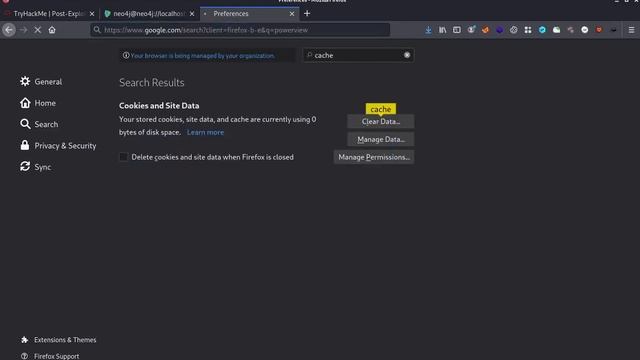Viewport: 640px width, 360px height.
Task: Open Firefox Support link
Action: click(50, 356)
